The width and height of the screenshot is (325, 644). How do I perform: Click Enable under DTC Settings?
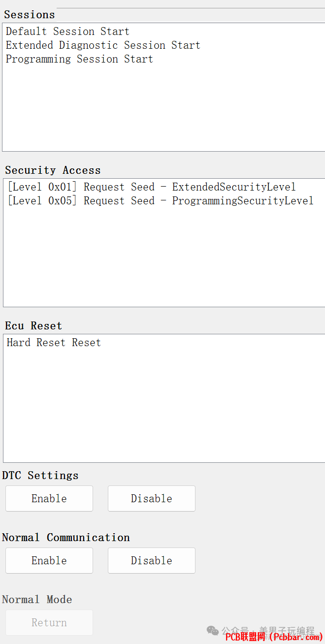49,498
